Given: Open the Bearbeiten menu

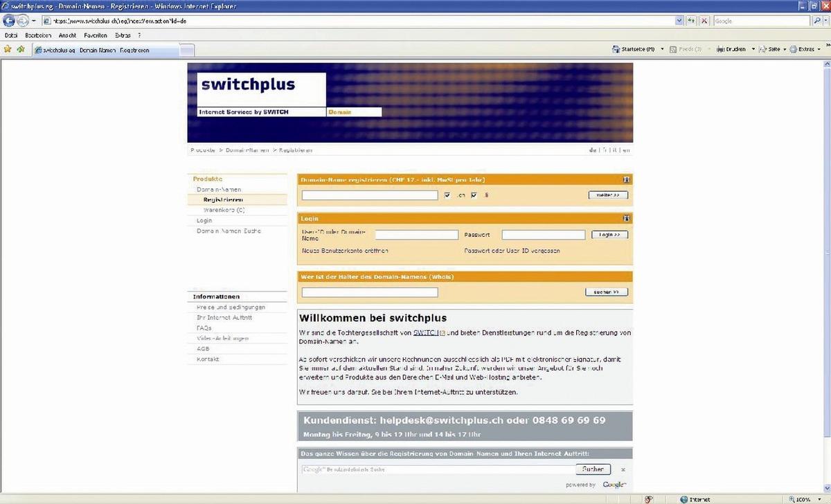Looking at the screenshot, I should [38, 35].
